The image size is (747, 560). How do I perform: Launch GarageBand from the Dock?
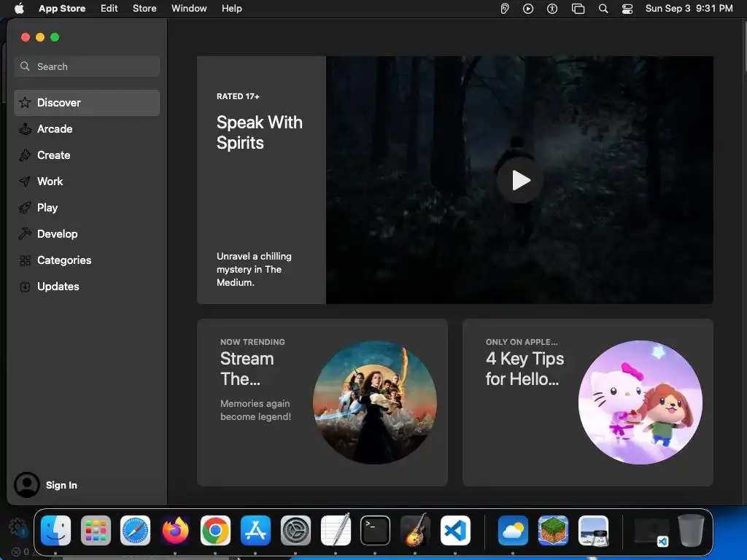(x=415, y=530)
